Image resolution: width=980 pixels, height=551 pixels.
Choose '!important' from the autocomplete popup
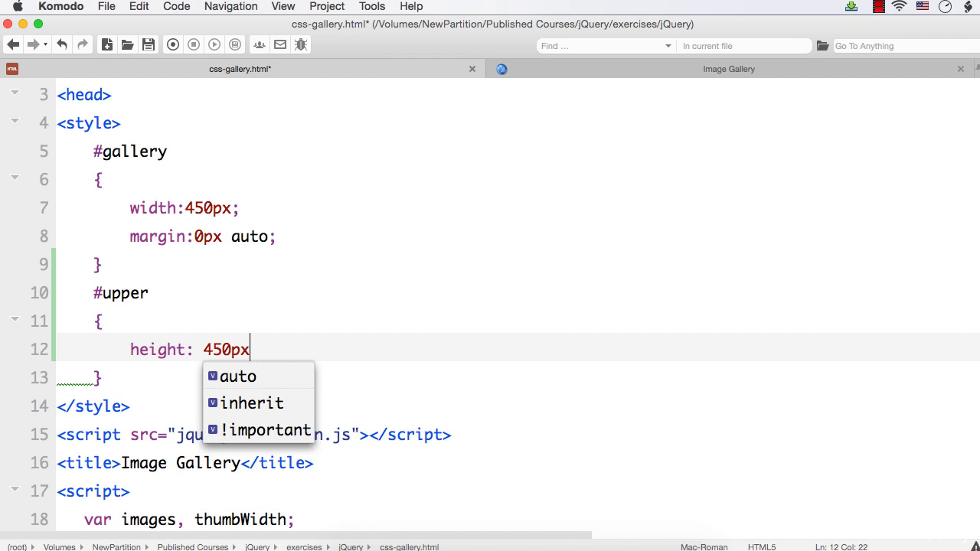pyautogui.click(x=259, y=429)
